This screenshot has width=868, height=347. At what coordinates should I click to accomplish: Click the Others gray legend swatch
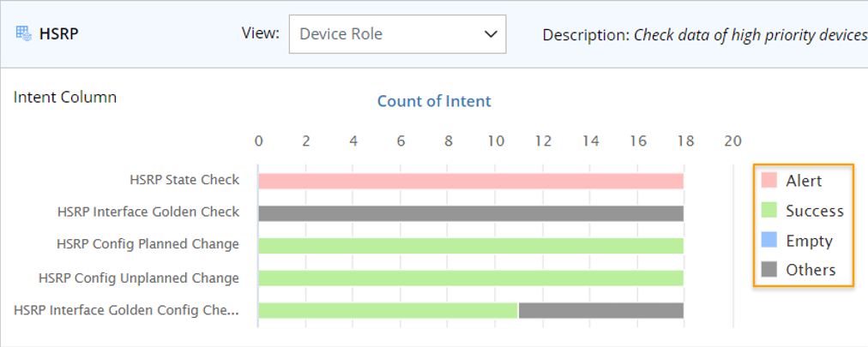[x=769, y=270]
